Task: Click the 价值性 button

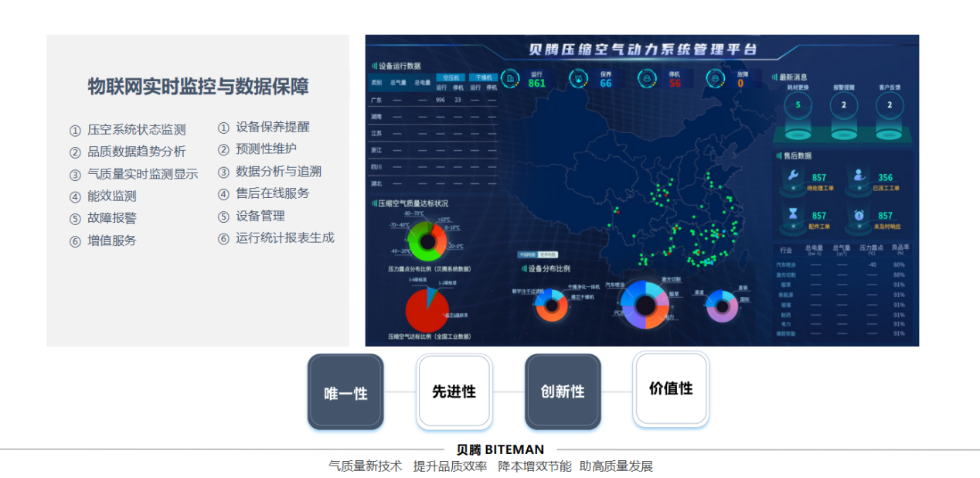Action: pos(671,388)
